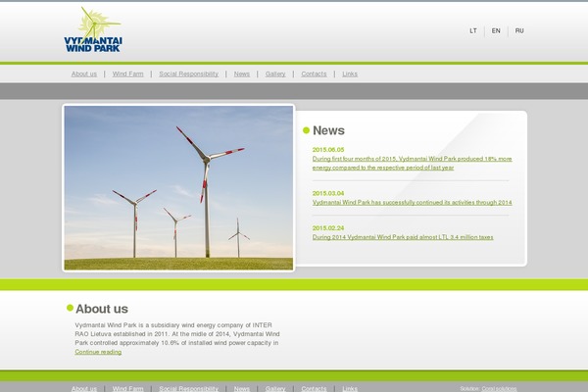
Task: Open News in top navigation
Action: coord(242,73)
